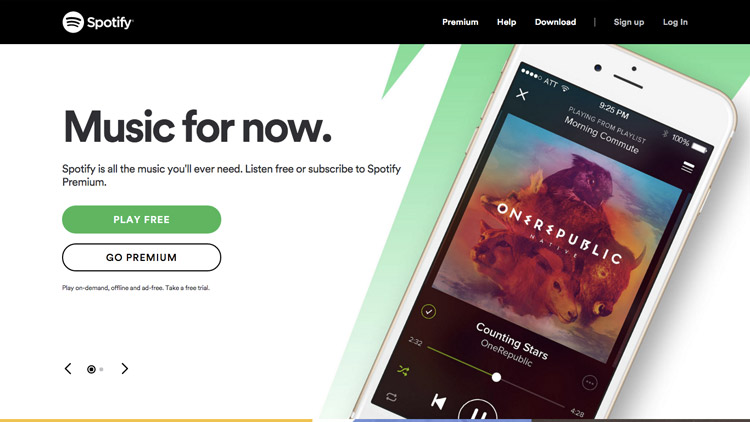
Task: Open the Premium menu item
Action: tap(460, 22)
